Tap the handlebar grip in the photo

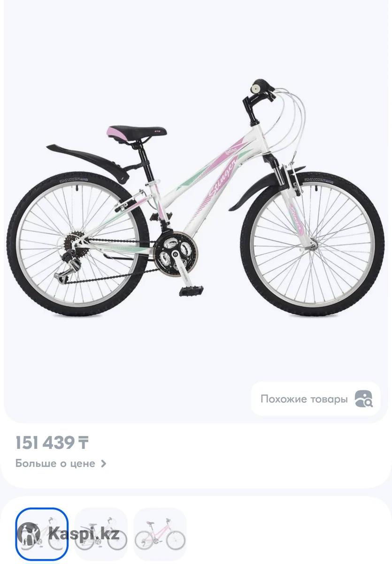[x=261, y=88]
